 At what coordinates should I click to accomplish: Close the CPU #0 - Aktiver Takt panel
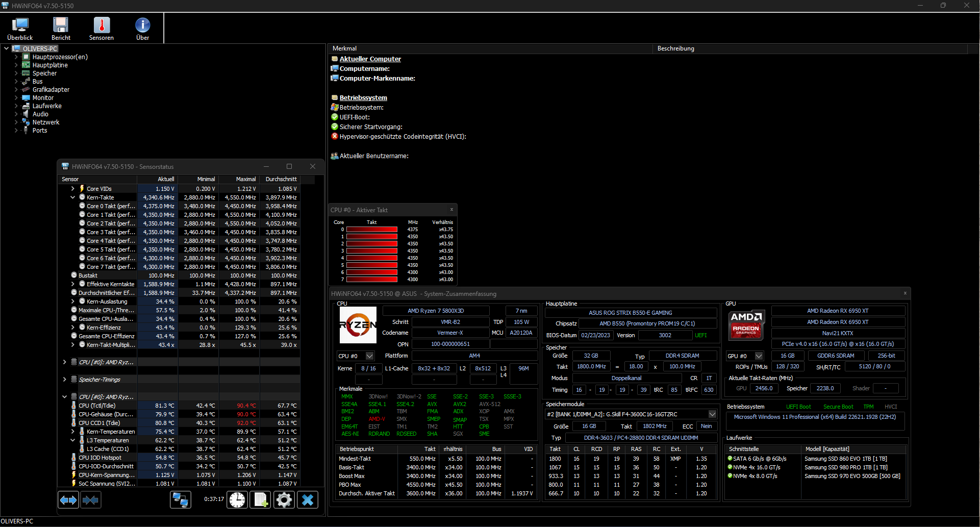451,210
